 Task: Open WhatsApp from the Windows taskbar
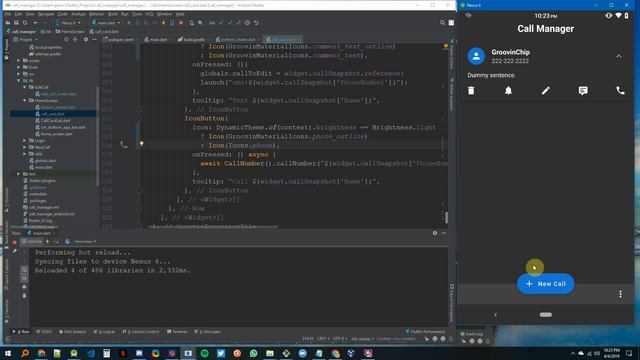coord(253,353)
